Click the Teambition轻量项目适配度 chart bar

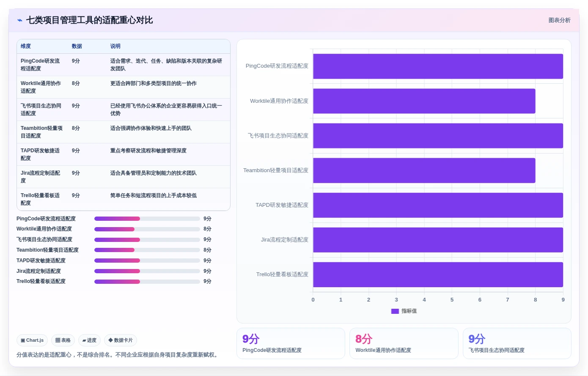pyautogui.click(x=424, y=170)
